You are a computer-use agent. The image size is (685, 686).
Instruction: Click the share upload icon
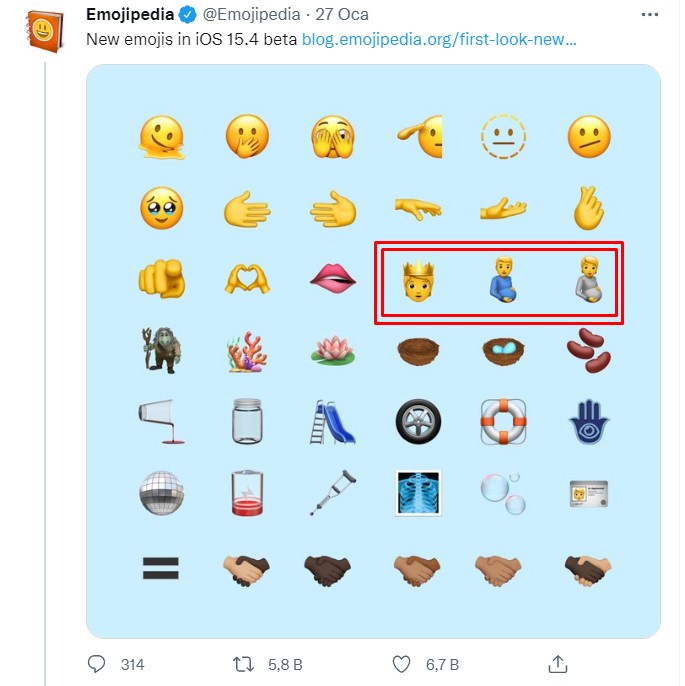559,664
